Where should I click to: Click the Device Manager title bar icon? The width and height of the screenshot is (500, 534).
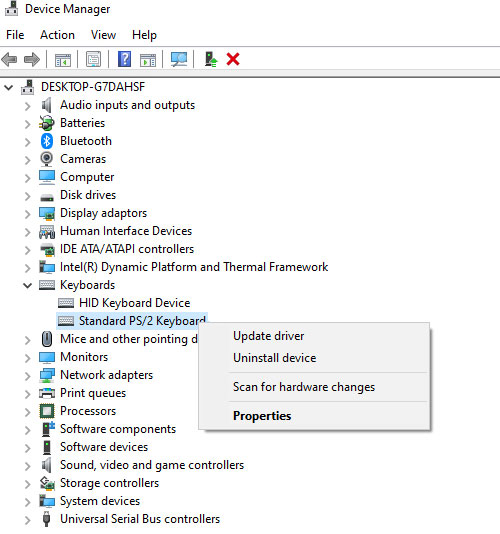pyautogui.click(x=11, y=9)
